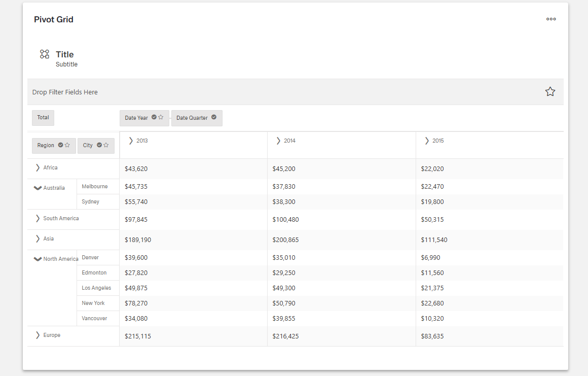The image size is (588, 376).
Task: Toggle the checkmark on City field
Action: coord(99,145)
